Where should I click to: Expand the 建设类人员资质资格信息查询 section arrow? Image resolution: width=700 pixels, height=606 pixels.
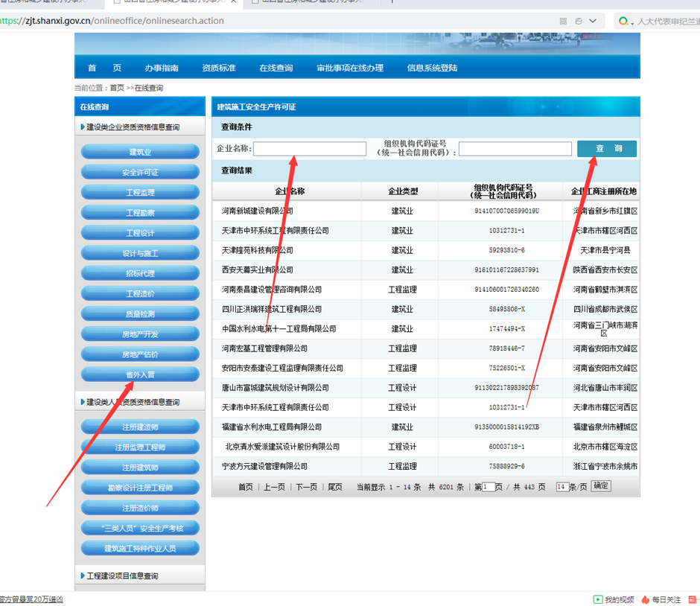coord(83,402)
